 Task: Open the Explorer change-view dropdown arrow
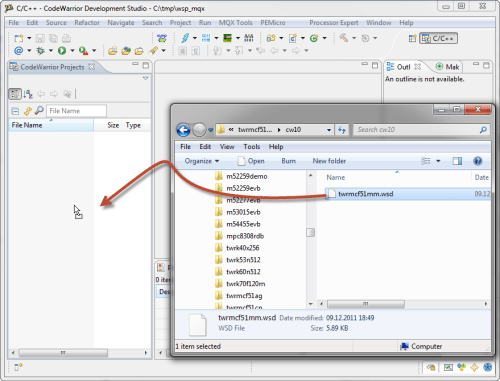(438, 161)
